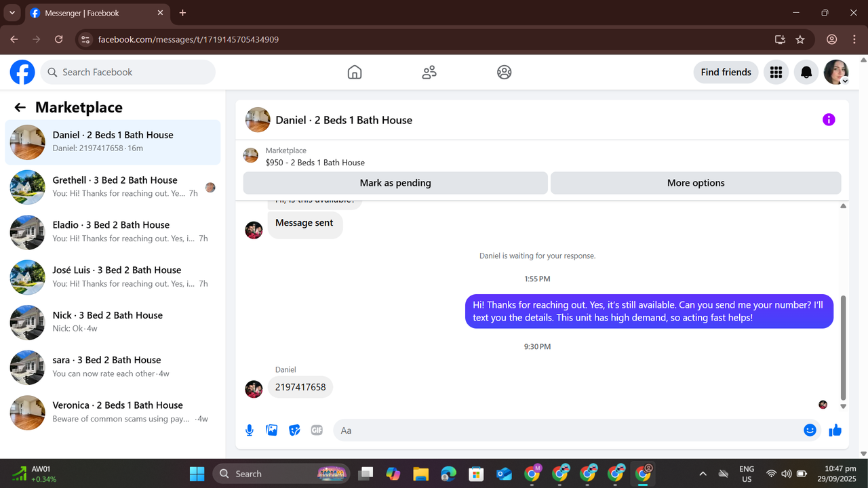Open the Facebook apps grid menu
The height and width of the screenshot is (488, 868).
click(776, 72)
